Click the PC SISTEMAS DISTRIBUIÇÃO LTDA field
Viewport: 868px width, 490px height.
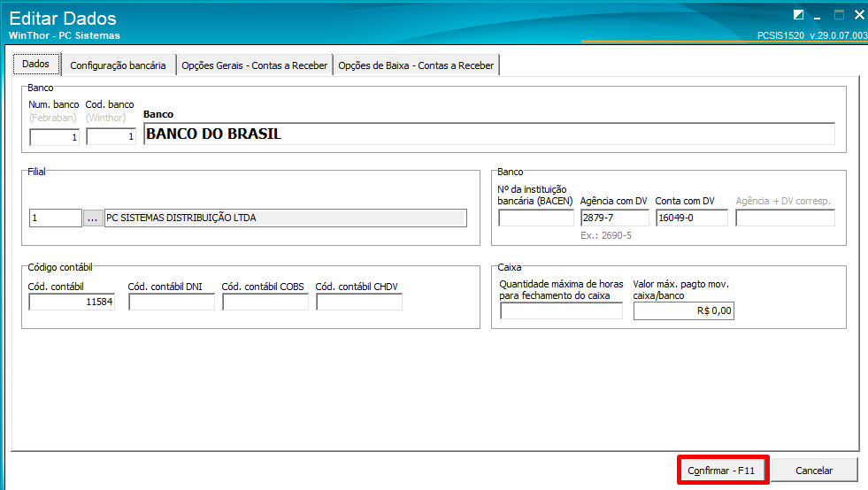point(286,218)
